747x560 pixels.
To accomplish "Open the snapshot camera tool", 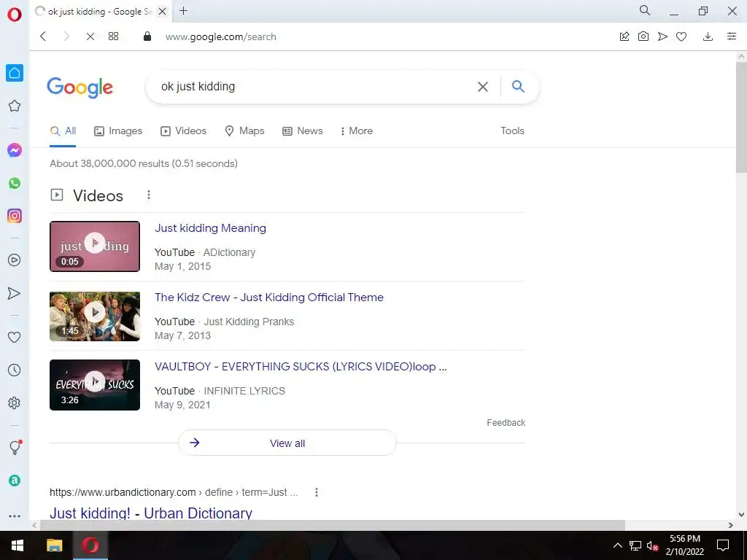I will [x=643, y=36].
